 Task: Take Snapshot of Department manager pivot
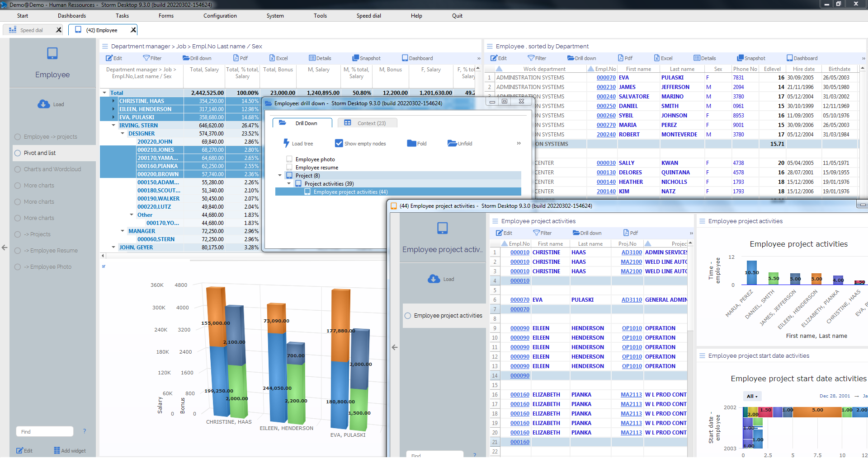click(366, 58)
